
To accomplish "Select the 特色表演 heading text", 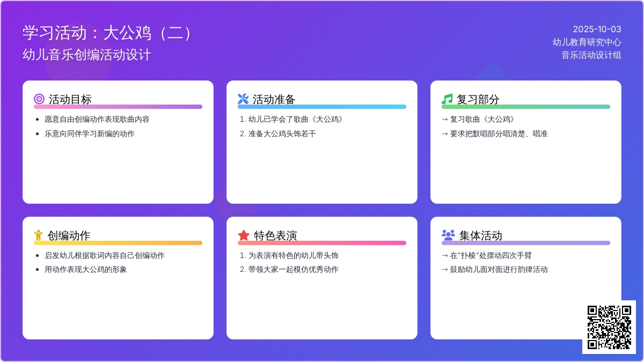I will [x=275, y=235].
